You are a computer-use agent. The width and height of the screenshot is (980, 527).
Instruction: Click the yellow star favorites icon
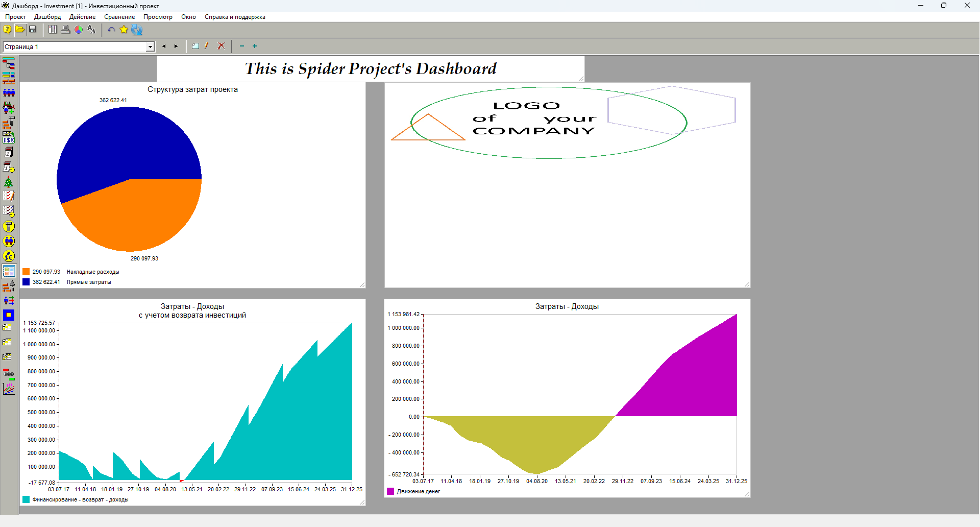[x=124, y=30]
